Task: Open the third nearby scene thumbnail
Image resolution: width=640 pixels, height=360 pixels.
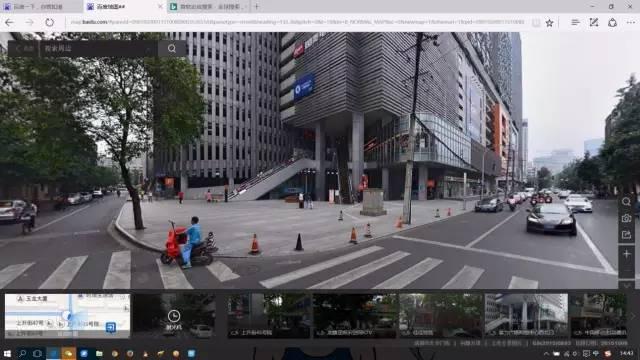Action: pos(440,316)
